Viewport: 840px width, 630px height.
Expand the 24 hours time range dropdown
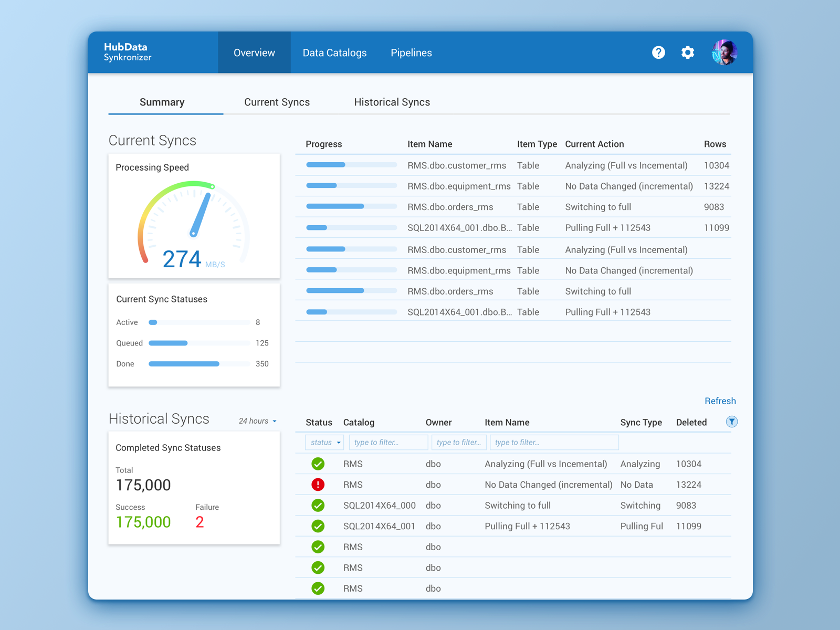click(258, 421)
